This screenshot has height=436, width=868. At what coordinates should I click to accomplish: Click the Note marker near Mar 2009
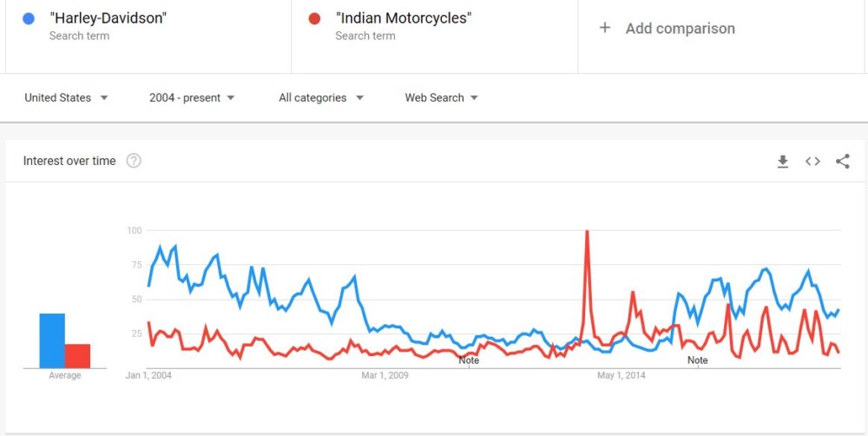pos(469,360)
